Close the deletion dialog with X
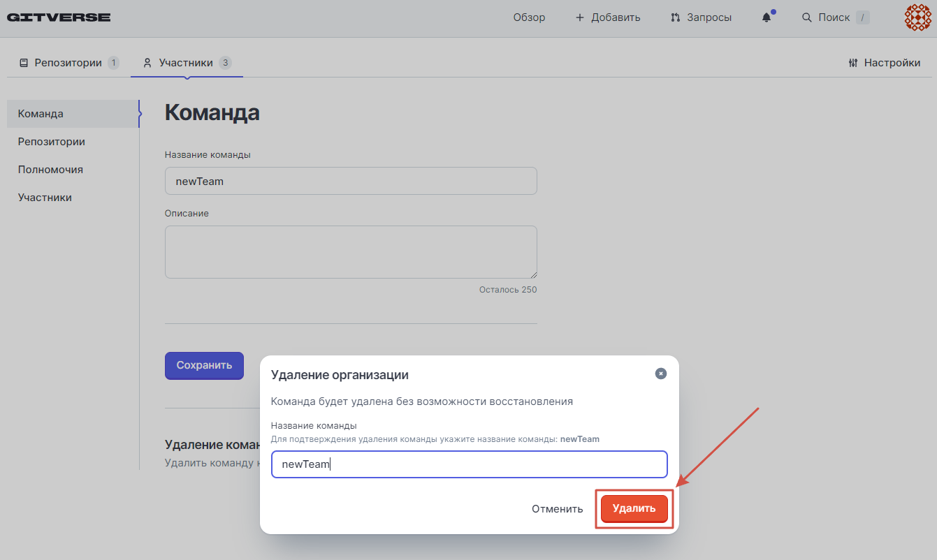 661,374
